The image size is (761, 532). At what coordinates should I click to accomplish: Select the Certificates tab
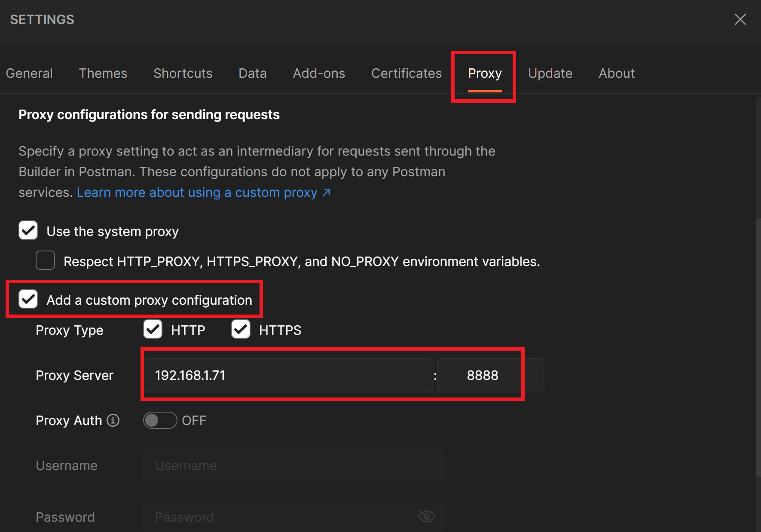pos(406,73)
